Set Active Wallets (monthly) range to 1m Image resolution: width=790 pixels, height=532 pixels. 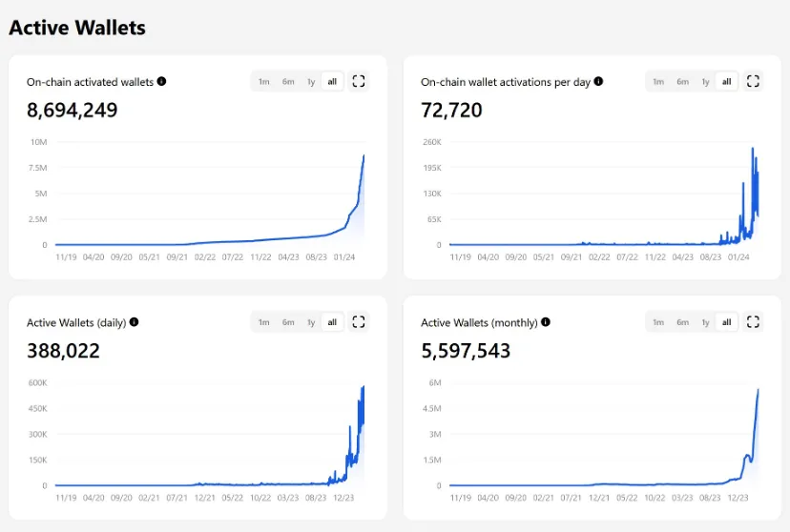(x=658, y=322)
